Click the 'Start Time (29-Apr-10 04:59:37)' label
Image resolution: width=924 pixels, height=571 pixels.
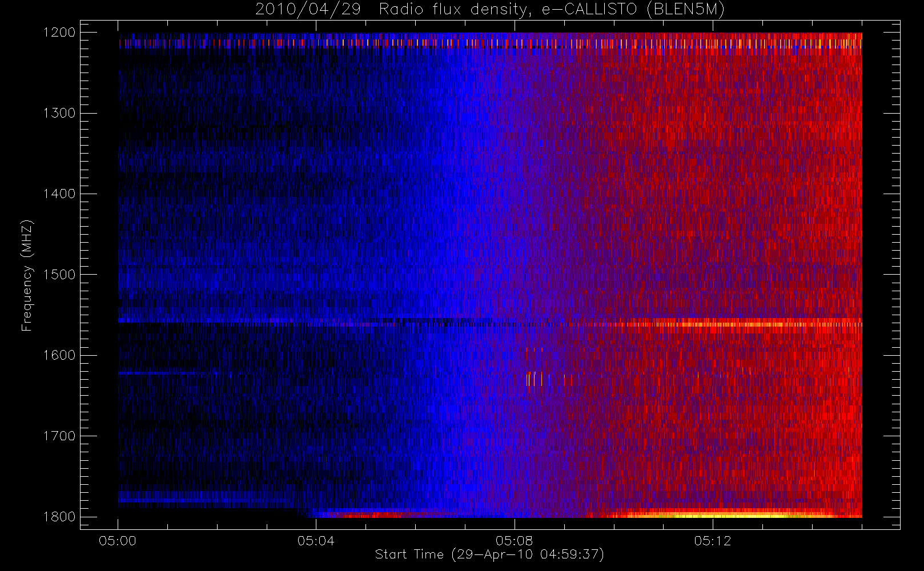click(489, 554)
